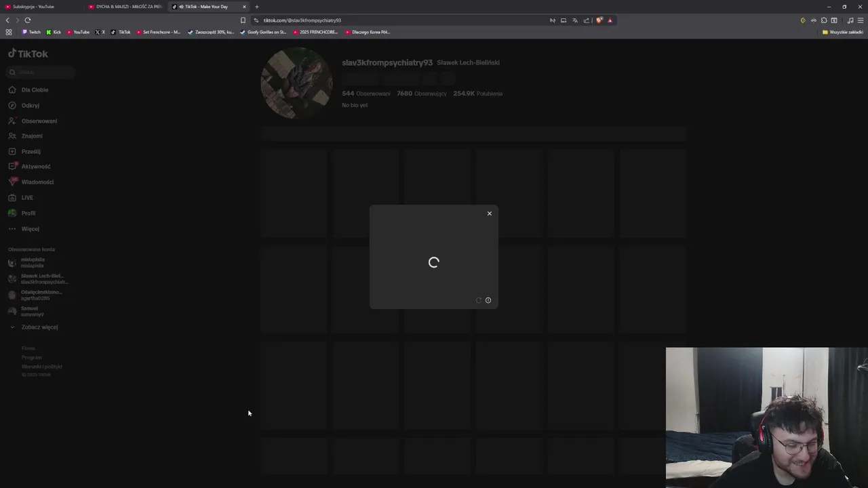Screen dimensions: 868x488
Task: Open the browser hamburger menu
Action: [x=861, y=20]
